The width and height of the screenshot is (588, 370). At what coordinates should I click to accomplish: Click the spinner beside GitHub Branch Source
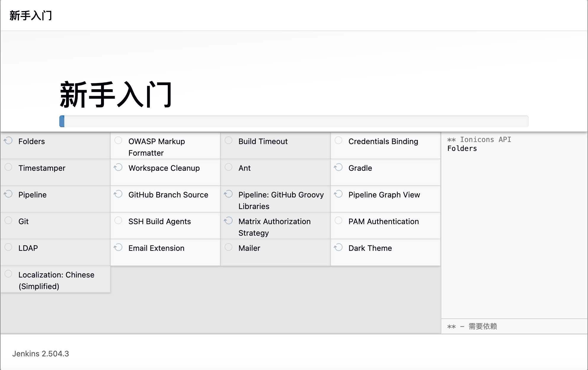(118, 194)
